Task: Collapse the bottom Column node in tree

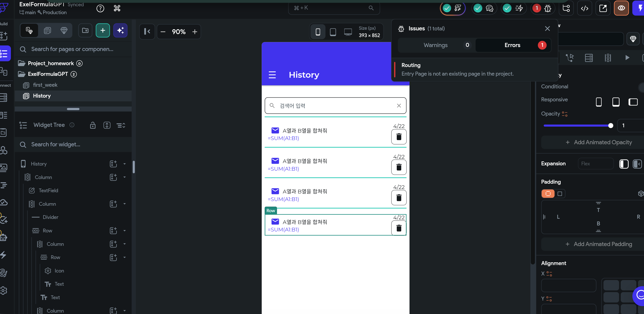Action: point(124,311)
